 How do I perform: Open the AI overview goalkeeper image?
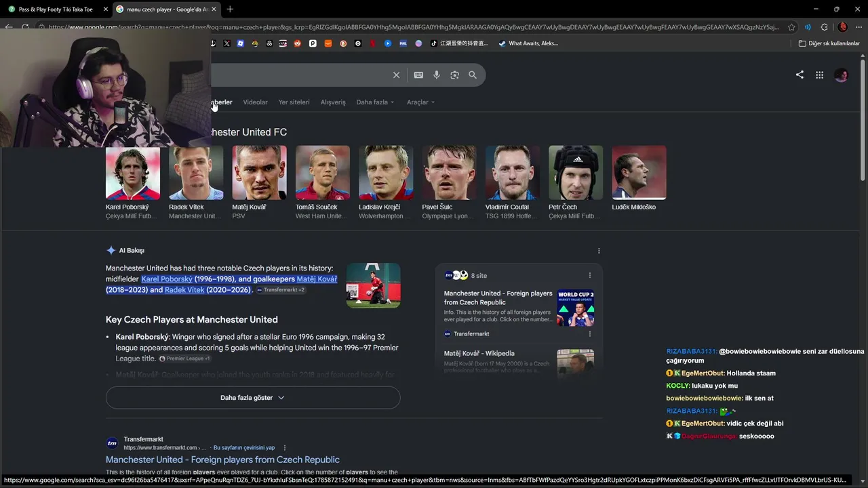[374, 285]
